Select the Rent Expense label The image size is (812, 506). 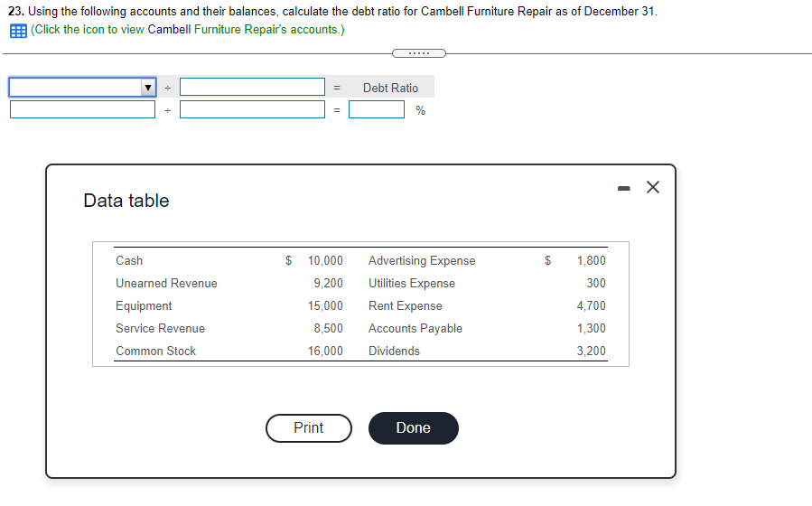406,306
